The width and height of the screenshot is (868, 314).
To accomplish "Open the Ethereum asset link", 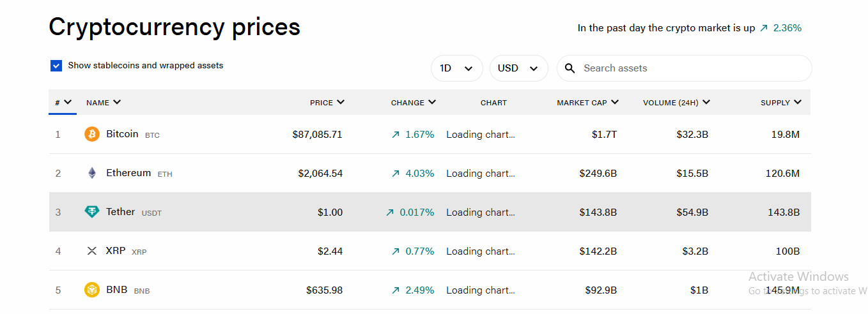I will tap(128, 173).
